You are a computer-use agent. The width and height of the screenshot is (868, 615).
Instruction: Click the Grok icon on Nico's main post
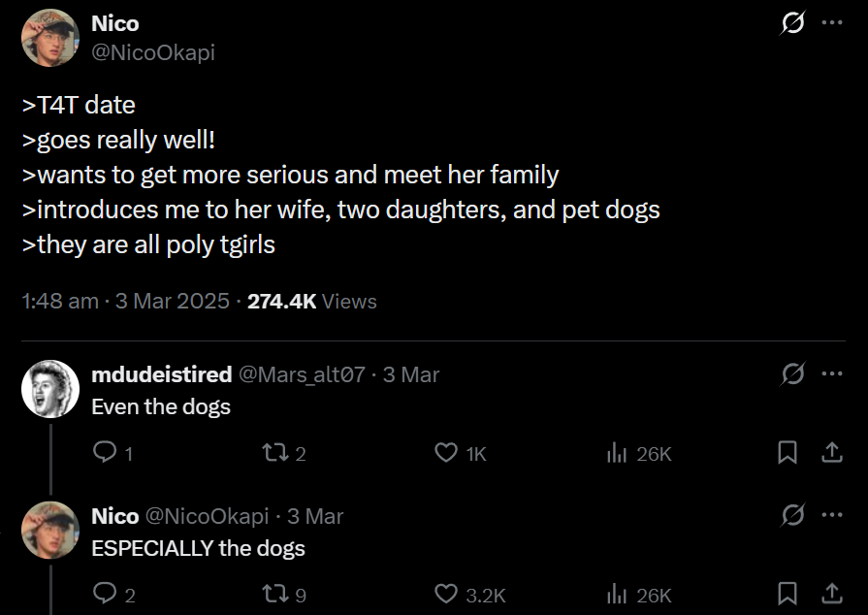tap(793, 24)
